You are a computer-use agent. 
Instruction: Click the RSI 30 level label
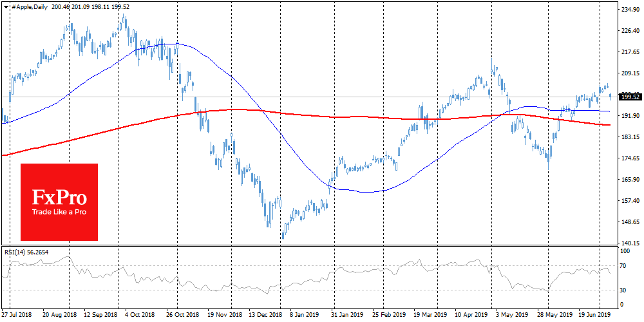[x=623, y=290]
